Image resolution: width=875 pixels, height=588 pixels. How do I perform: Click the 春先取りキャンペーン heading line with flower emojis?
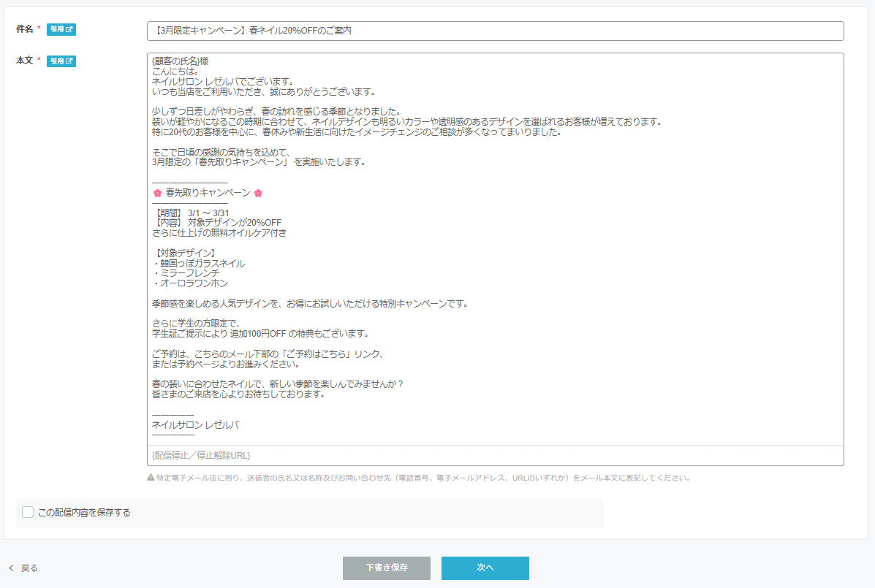pos(208,193)
